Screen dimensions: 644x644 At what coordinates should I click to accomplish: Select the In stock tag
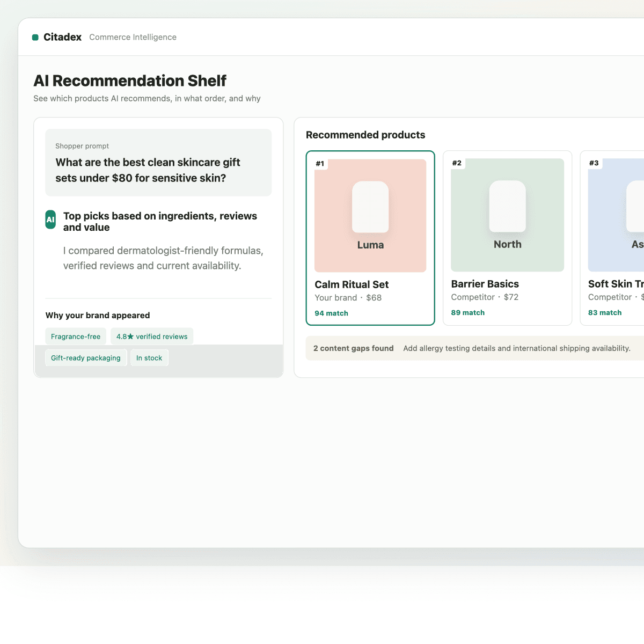point(149,358)
